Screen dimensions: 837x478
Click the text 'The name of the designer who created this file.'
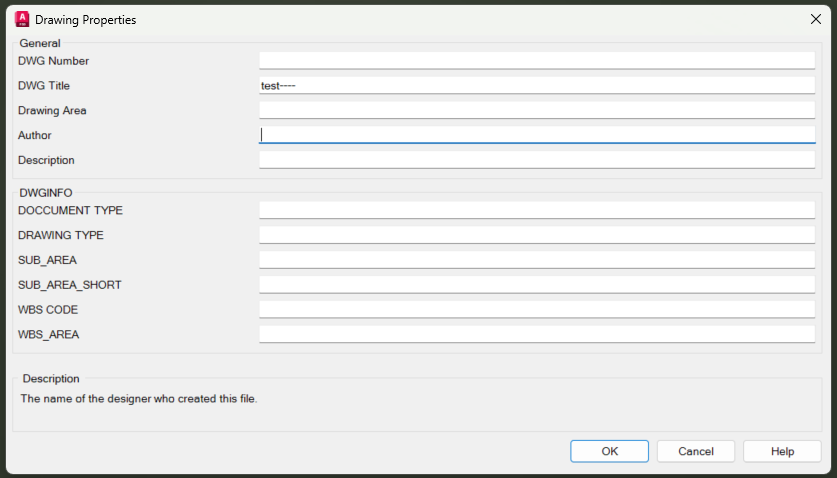coord(139,398)
